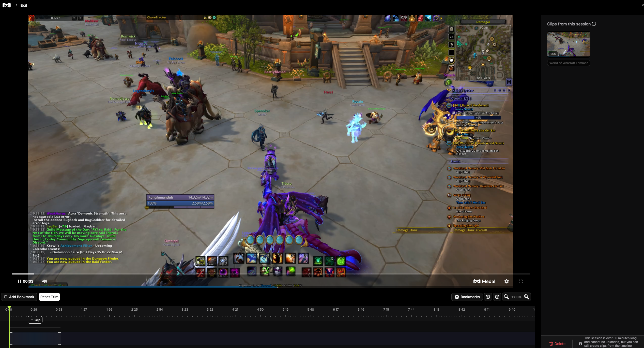
Task: Select the World of Warcraft Trimmed label
Action: pos(569,63)
